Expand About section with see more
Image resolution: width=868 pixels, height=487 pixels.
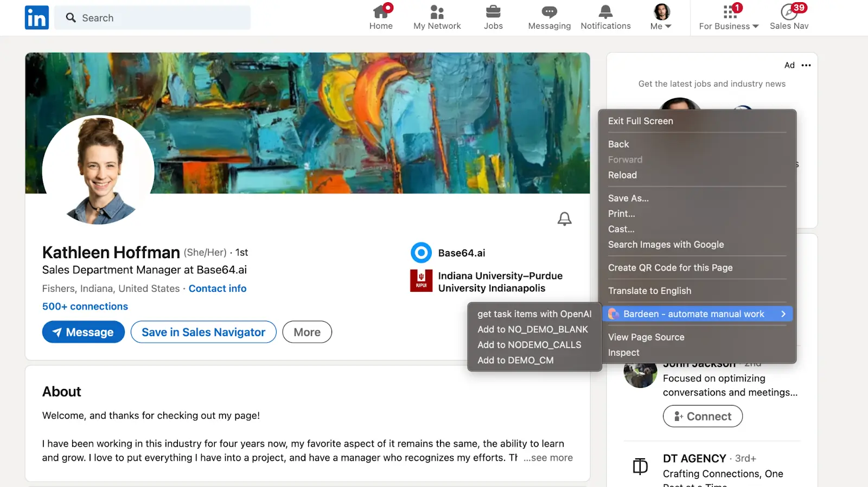[548, 458]
